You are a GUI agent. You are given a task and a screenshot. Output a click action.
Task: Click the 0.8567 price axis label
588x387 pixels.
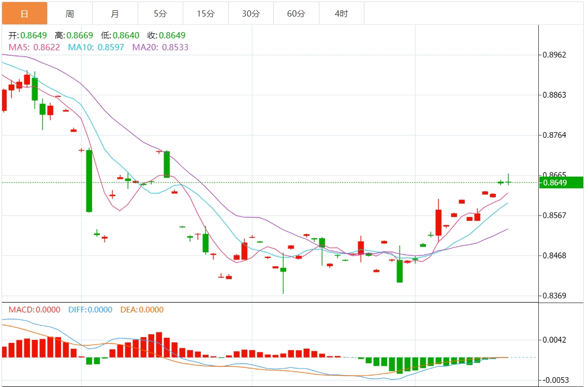coord(555,216)
